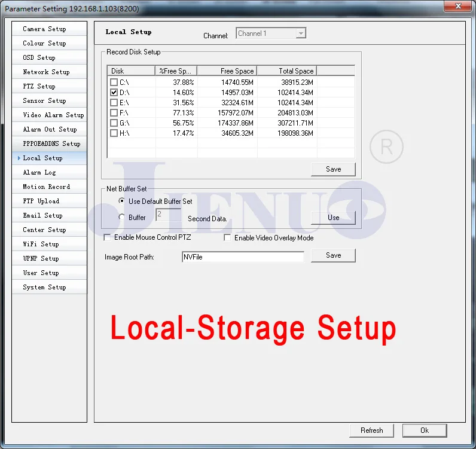The image size is (476, 449).
Task: Click Use button in Net Buffer Set
Action: pos(333,218)
